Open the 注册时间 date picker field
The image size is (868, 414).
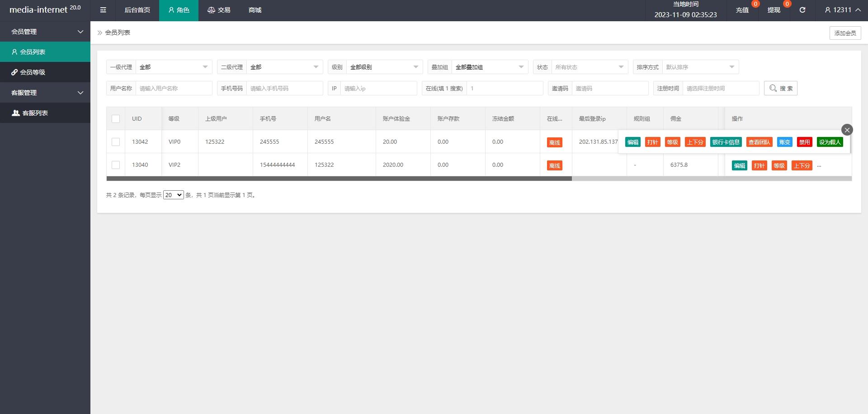click(x=721, y=88)
